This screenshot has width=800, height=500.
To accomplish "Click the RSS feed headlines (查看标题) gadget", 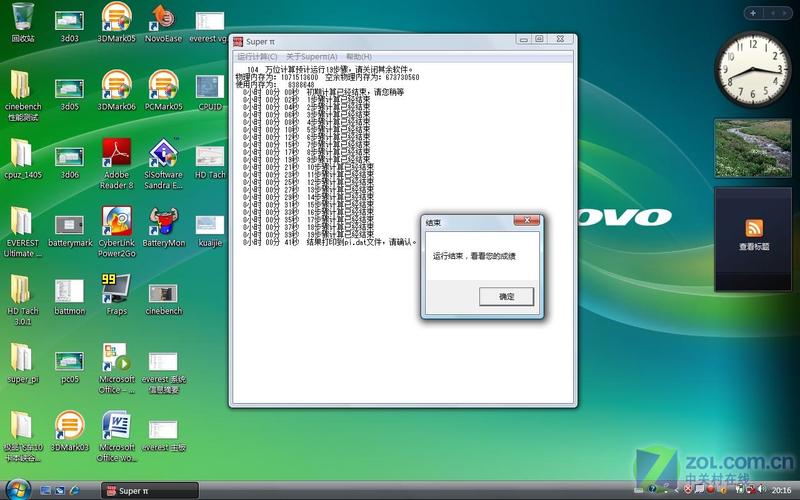I will point(753,239).
